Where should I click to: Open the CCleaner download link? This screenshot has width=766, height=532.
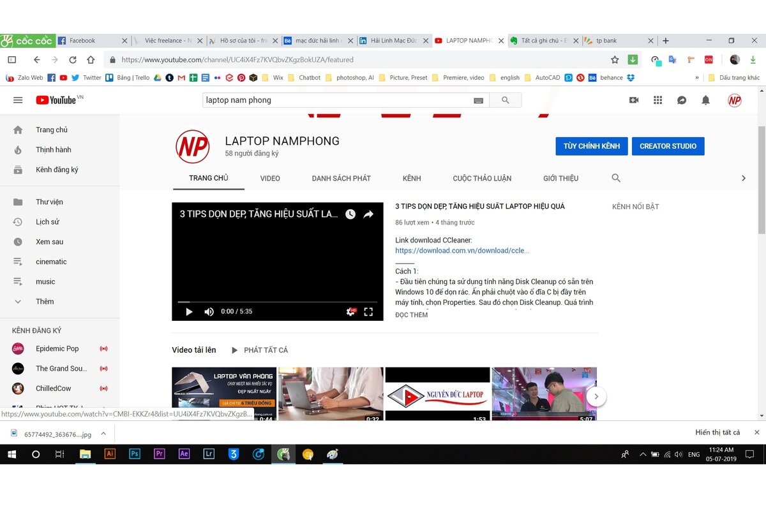(x=462, y=251)
